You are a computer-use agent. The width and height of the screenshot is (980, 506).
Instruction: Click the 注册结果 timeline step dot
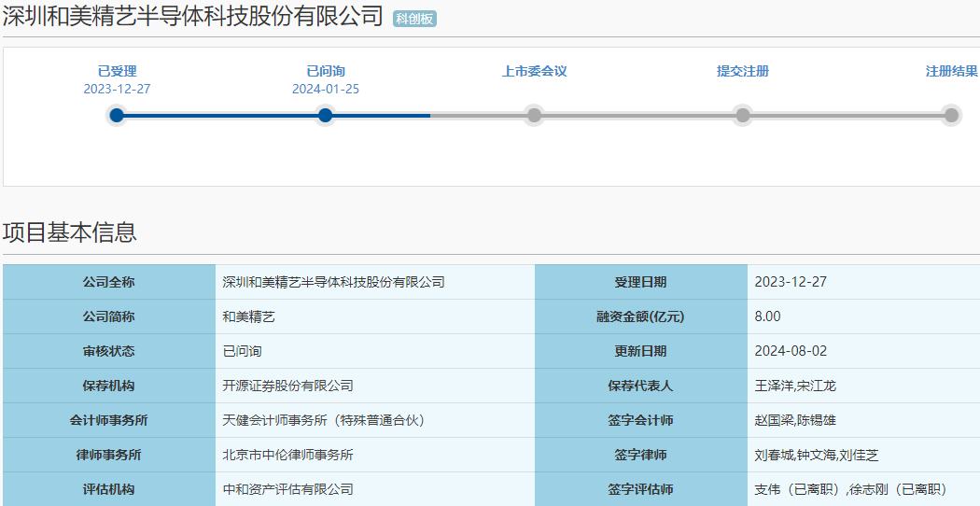(951, 116)
